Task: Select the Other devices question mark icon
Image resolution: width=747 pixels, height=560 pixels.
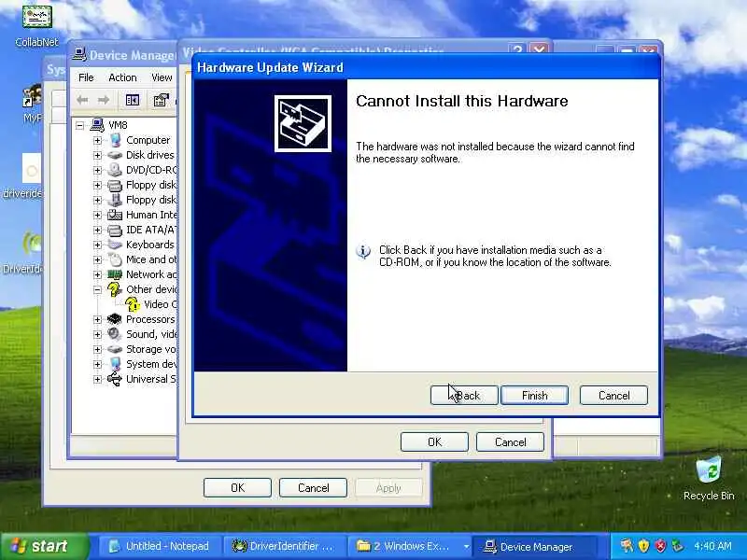Action: (x=115, y=289)
